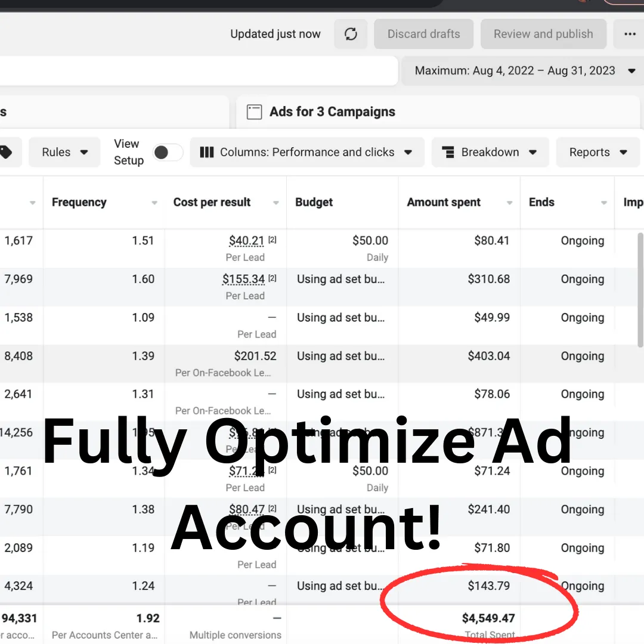Viewport: 644px width, 644px height.
Task: Click the $40.21 cost per result link
Action: pos(246,241)
